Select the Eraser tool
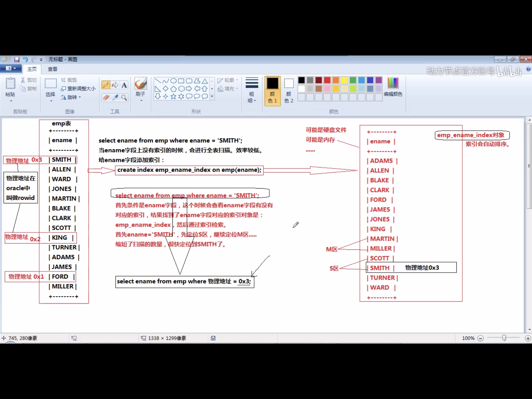Image resolution: width=532 pixels, height=399 pixels. point(106,97)
